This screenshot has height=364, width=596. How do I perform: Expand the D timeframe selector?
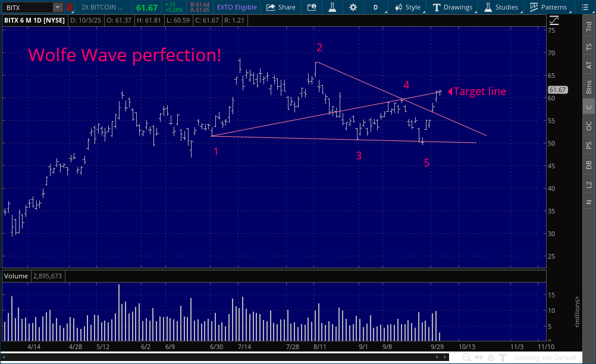(x=375, y=7)
